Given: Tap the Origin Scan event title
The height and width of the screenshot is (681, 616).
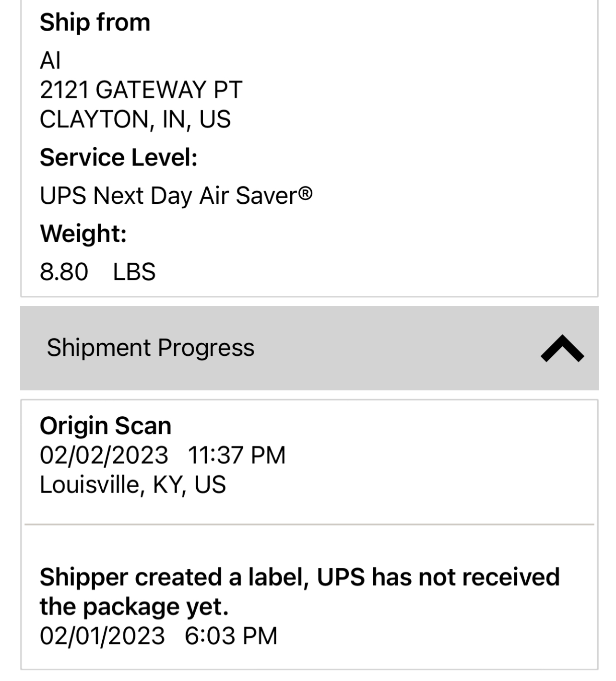Looking at the screenshot, I should (105, 425).
